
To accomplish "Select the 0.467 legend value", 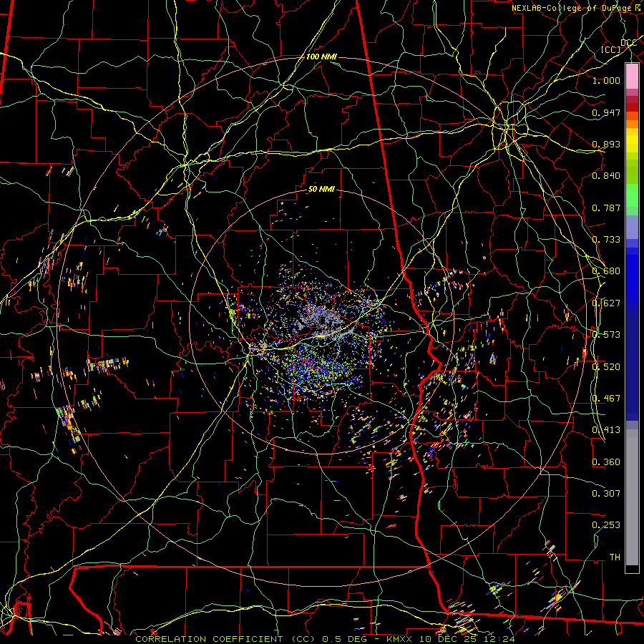I will (606, 399).
